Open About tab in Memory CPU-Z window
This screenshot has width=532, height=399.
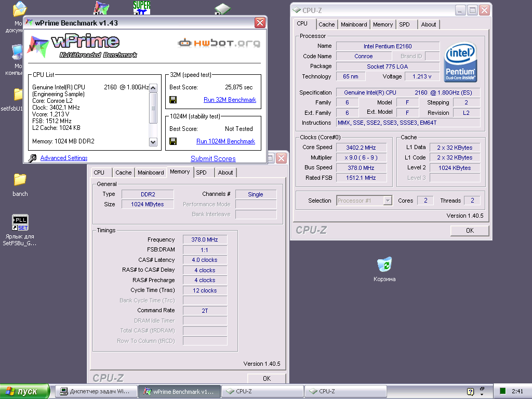[225, 172]
